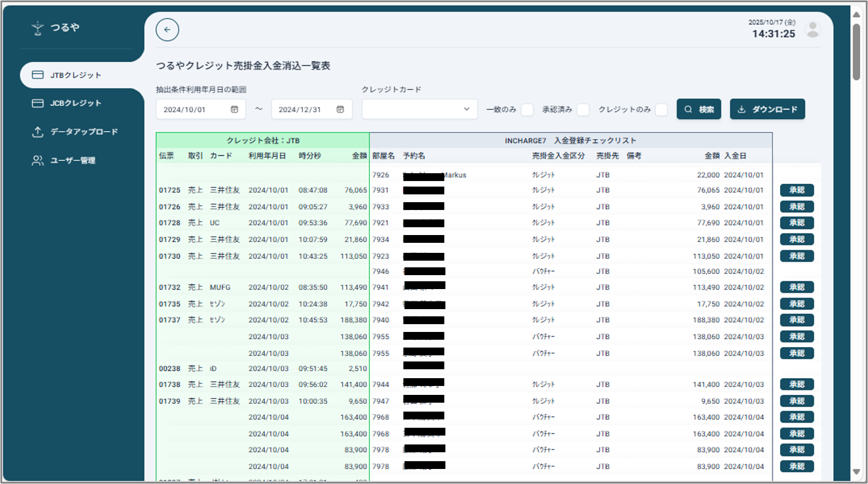Toggle the 一致のみ checkbox
868x484 pixels.
coord(527,110)
